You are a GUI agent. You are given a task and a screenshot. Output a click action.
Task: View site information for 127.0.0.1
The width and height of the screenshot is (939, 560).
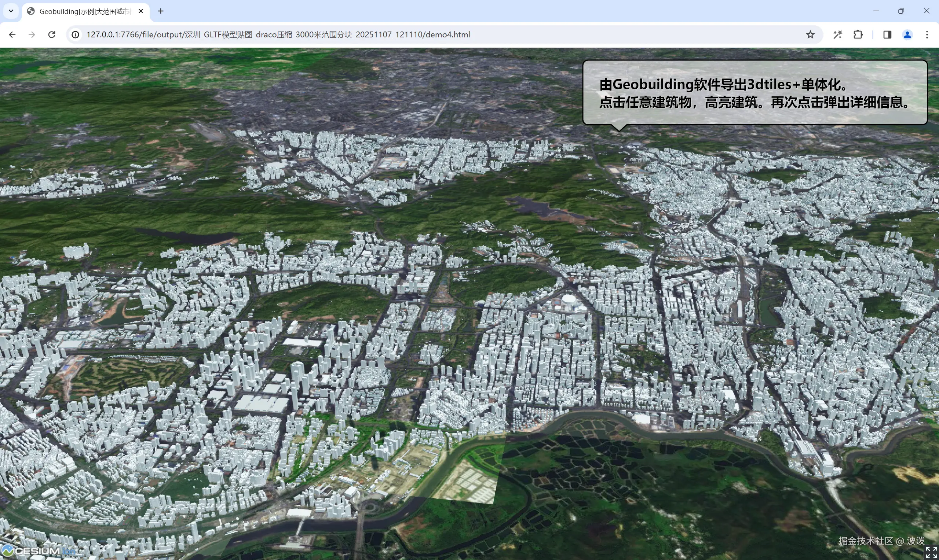(x=76, y=35)
